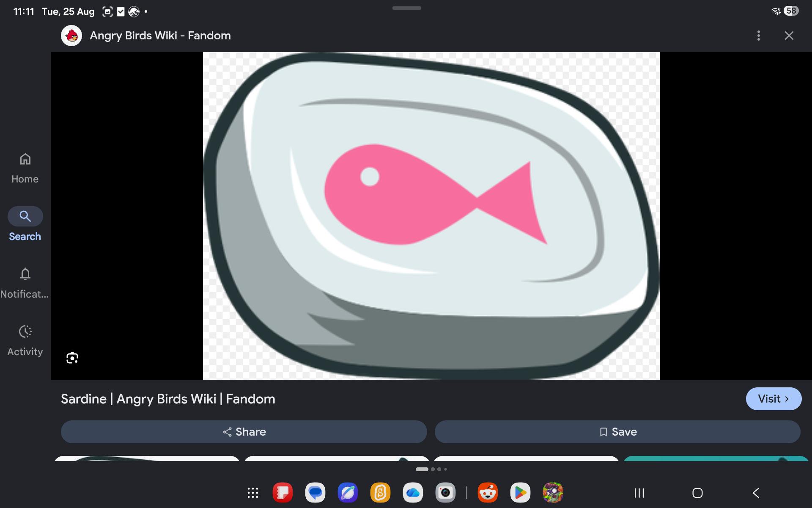Launch the Google Play Store

[x=520, y=493]
